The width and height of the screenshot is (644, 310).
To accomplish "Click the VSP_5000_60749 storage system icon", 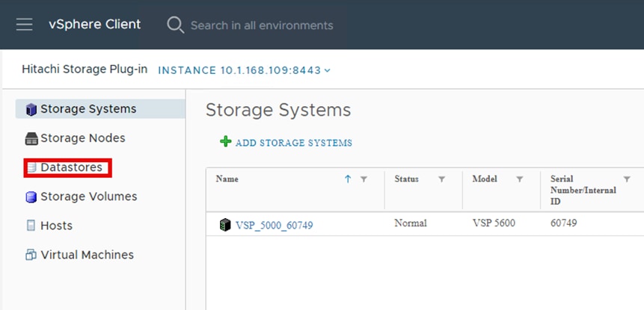I will click(x=225, y=224).
